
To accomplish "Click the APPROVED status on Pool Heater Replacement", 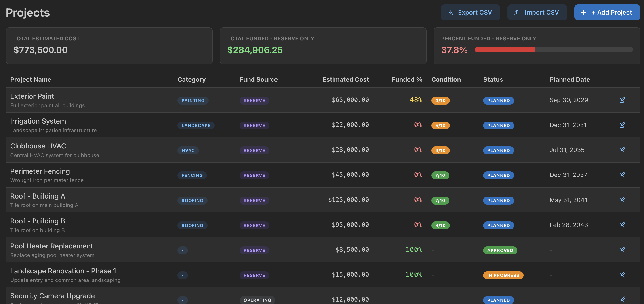I will point(500,250).
